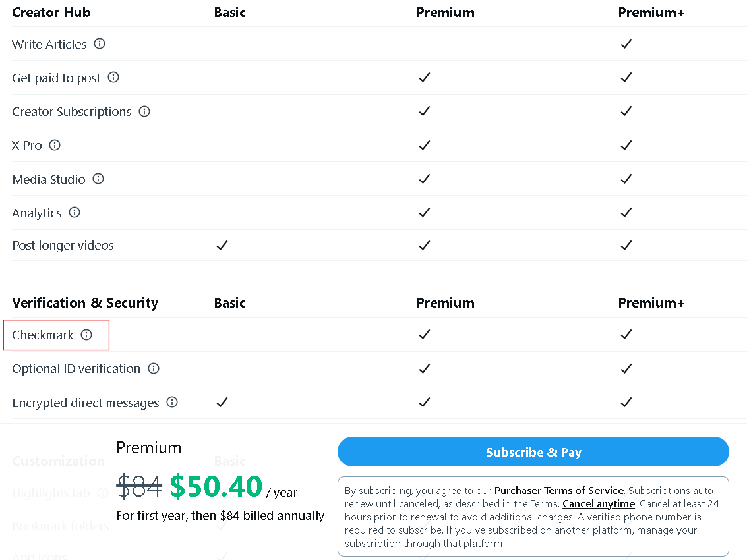This screenshot has height=560, width=747.
Task: Open the Highlights tab info icon
Action: 103,493
